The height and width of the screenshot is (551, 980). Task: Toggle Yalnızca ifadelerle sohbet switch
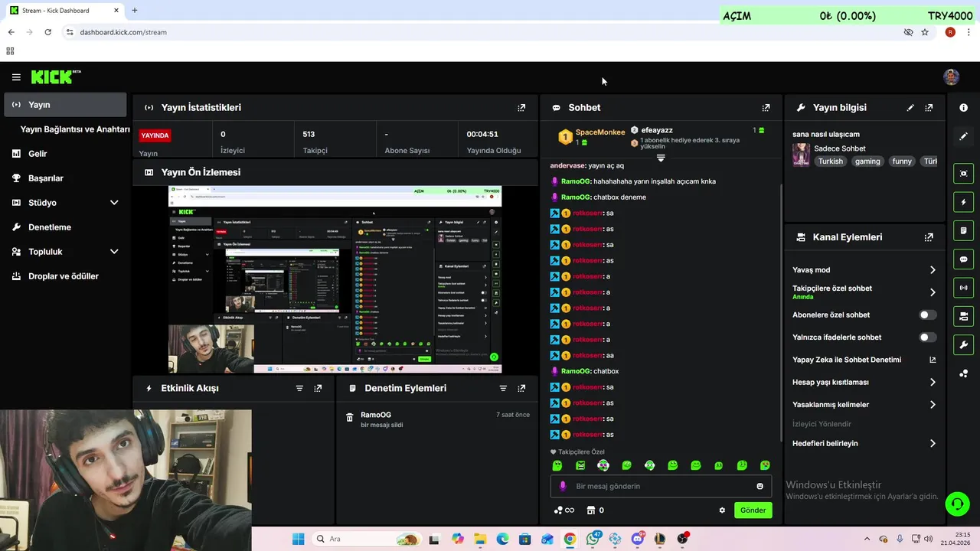[927, 337]
